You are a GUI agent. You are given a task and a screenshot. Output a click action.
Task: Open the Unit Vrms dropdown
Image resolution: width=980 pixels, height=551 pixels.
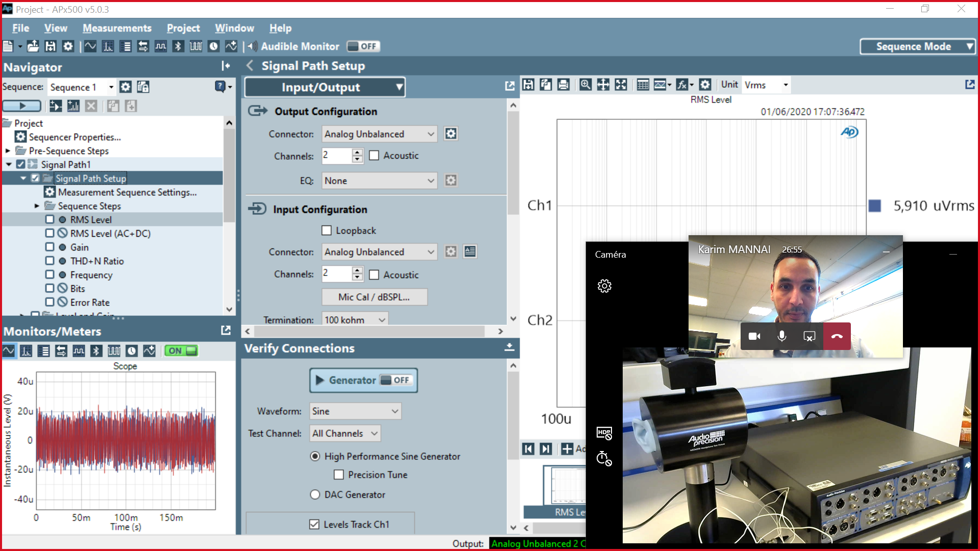[x=766, y=85]
